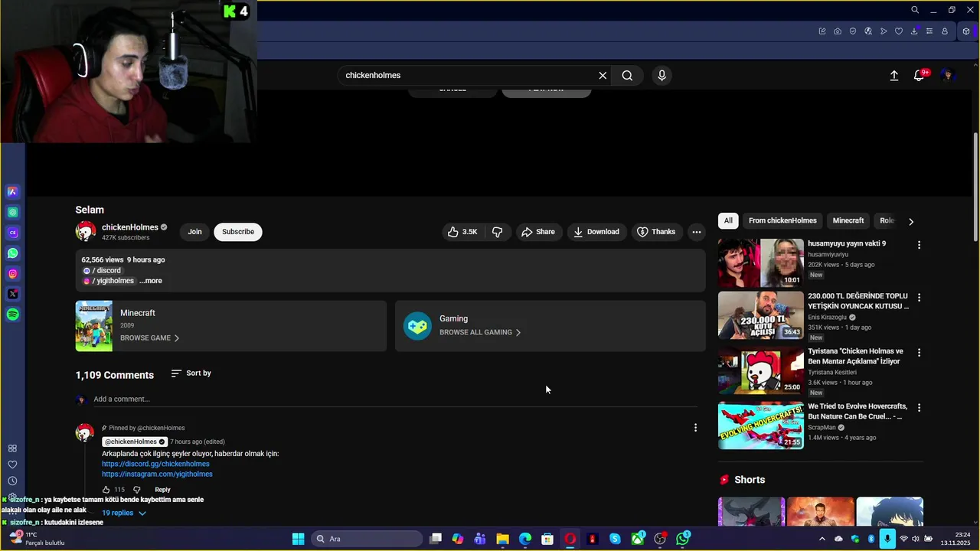The width and height of the screenshot is (980, 551).
Task: Open the Sort by comments dropdown
Action: 191,373
